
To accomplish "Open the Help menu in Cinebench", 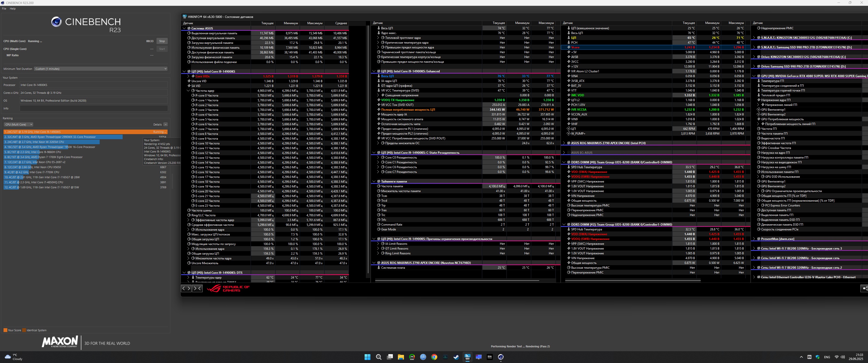I will [12, 9].
